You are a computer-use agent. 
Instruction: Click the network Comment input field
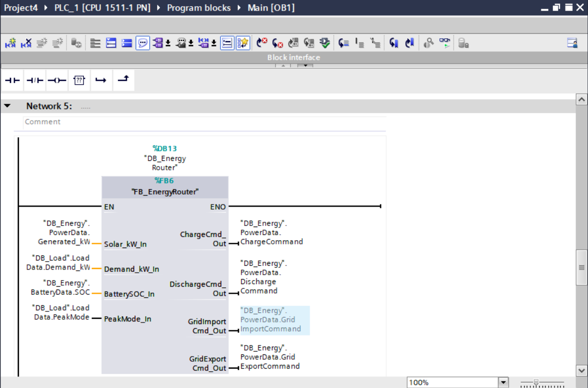tap(204, 122)
